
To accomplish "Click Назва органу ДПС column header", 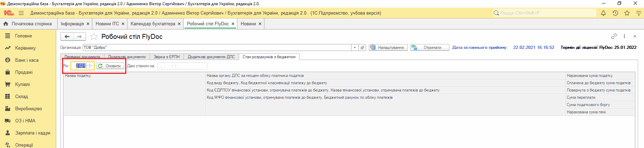I will [385, 76].
